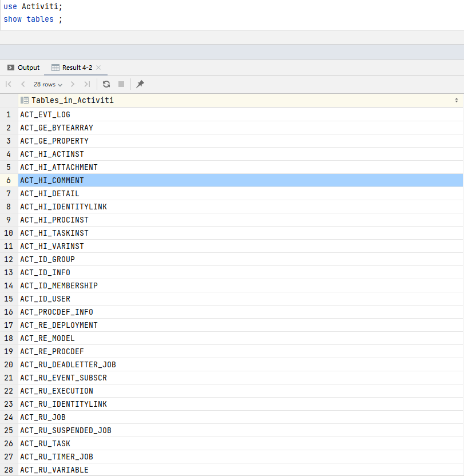Viewport: 464px width, 476px height.
Task: Select the ACT_ID_GROUP cell
Action: pos(240,259)
